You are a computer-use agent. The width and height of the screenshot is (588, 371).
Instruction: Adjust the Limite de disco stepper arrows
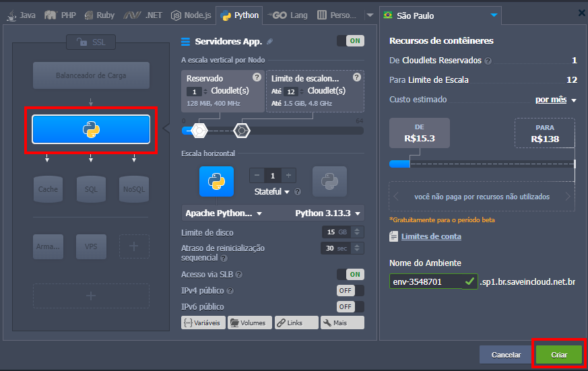[x=357, y=232]
